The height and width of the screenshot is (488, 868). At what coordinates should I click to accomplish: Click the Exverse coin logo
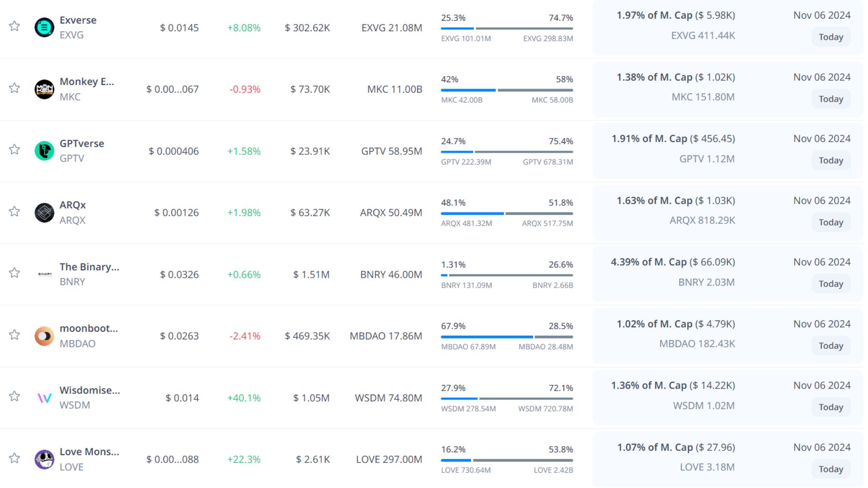44,28
